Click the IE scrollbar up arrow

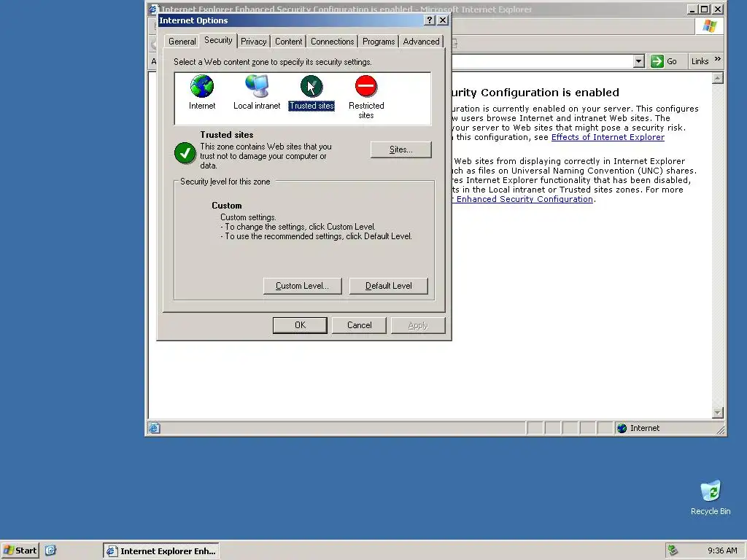pyautogui.click(x=718, y=78)
